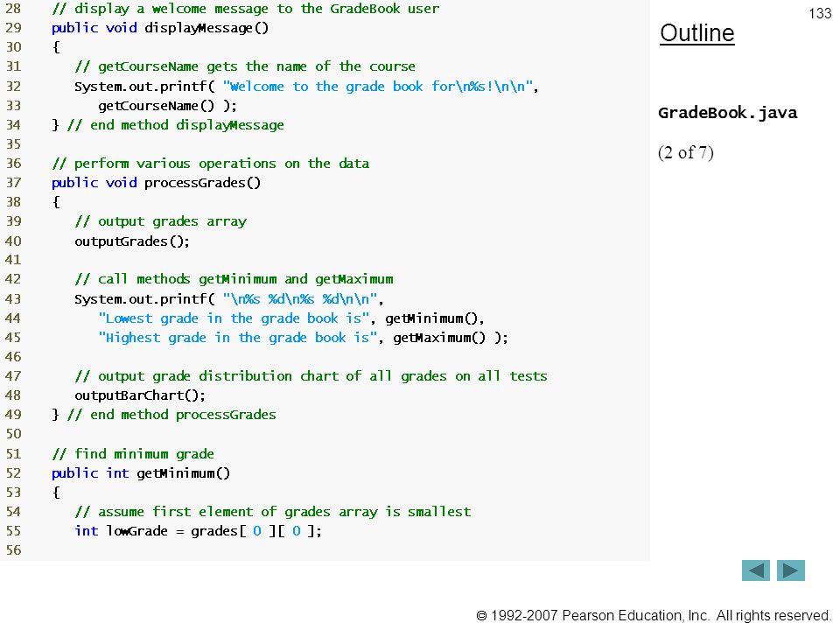Click the format string on line 43
840x630 pixels.
(300, 298)
